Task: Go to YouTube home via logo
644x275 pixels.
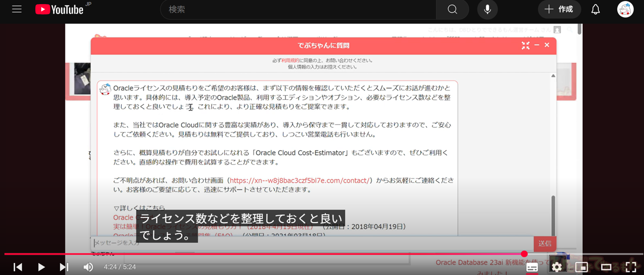Action: click(x=59, y=10)
